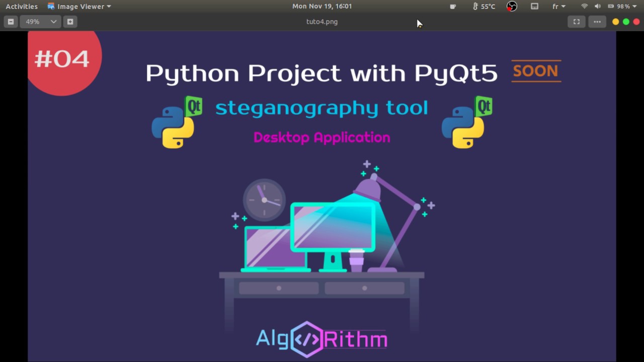Open the system menu at 98% battery
The width and height of the screenshot is (644, 362).
click(622, 7)
